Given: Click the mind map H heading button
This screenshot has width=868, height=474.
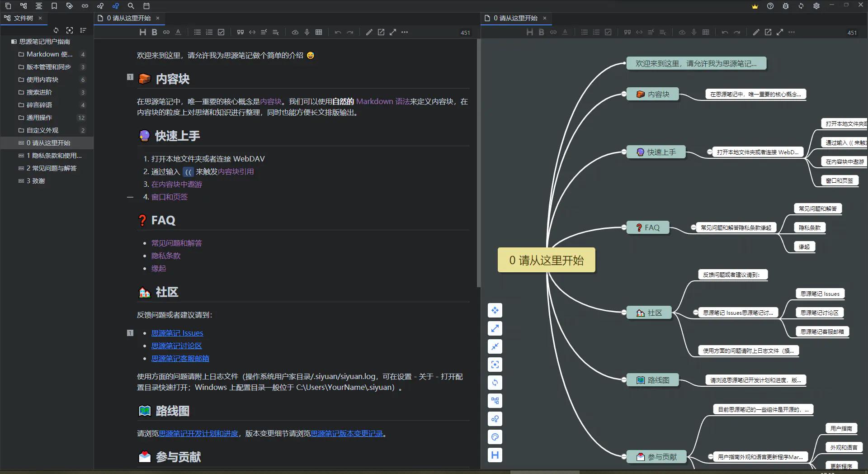Looking at the screenshot, I should (495, 455).
